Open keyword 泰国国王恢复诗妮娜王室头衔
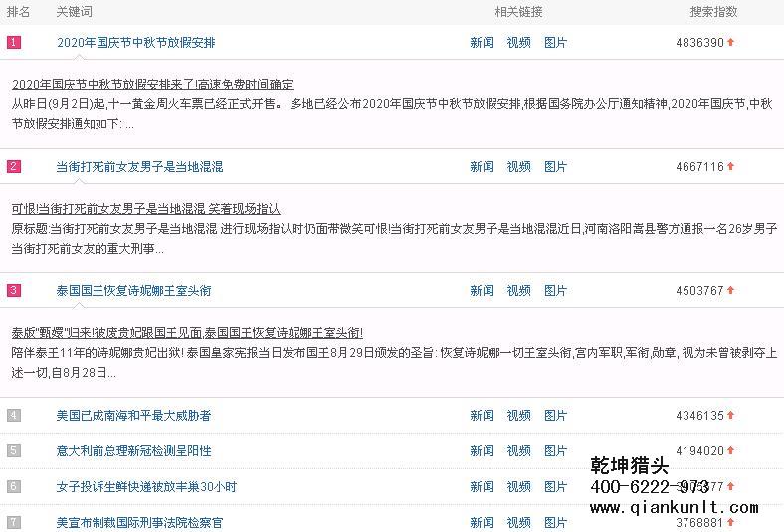This screenshot has width=784, height=532. [133, 291]
